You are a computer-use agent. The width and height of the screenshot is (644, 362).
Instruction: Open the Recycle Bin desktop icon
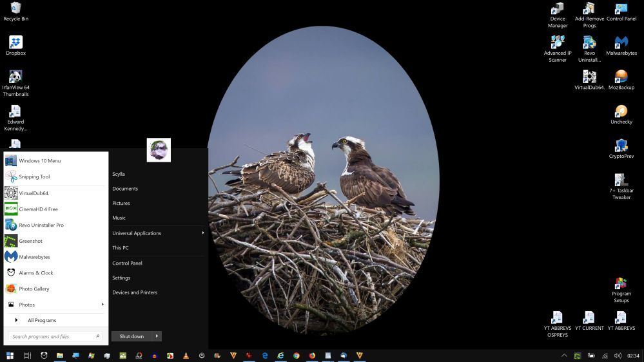[15, 12]
